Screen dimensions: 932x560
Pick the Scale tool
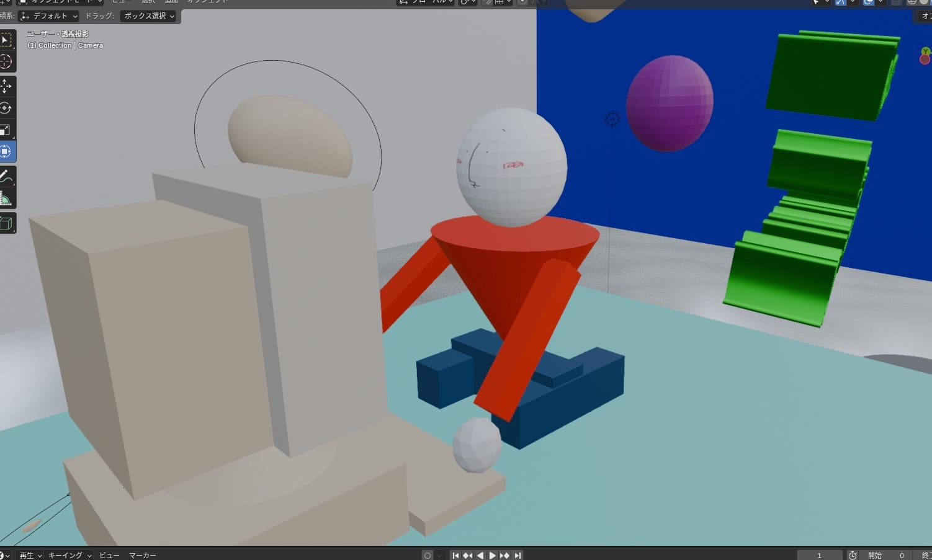(x=6, y=130)
